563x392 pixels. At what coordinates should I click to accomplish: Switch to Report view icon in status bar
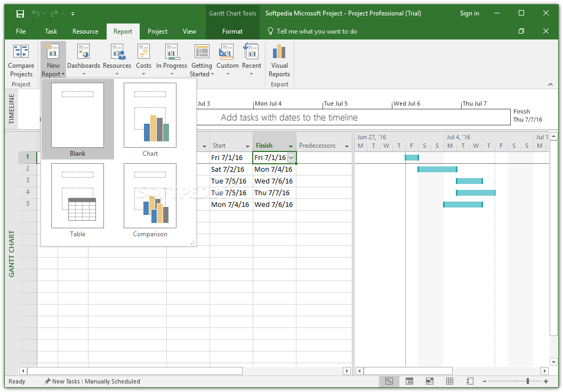pyautogui.click(x=470, y=381)
